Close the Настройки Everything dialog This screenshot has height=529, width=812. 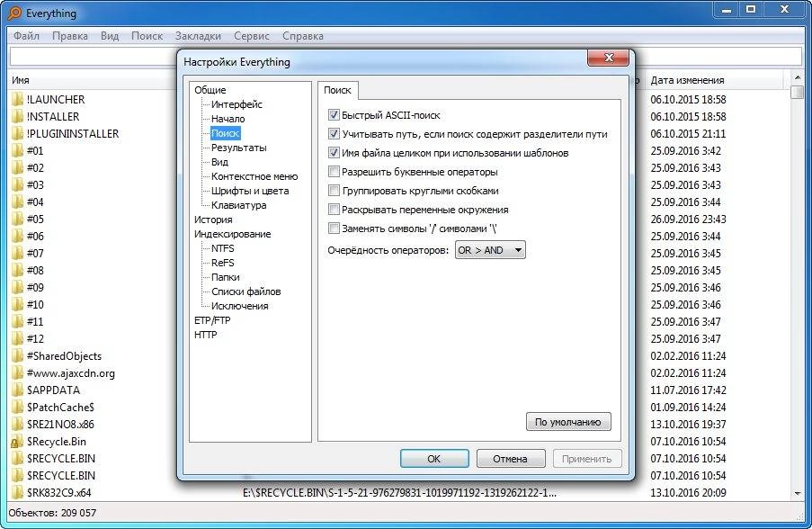609,58
